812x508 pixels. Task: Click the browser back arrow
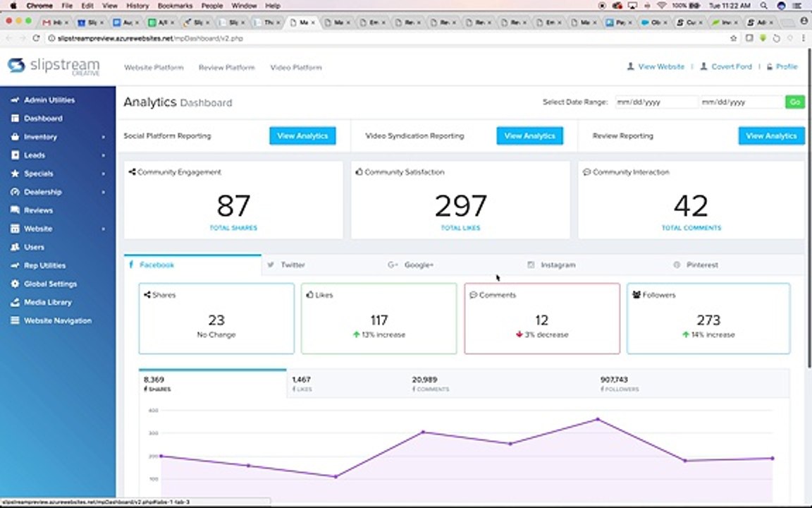pos(8,38)
